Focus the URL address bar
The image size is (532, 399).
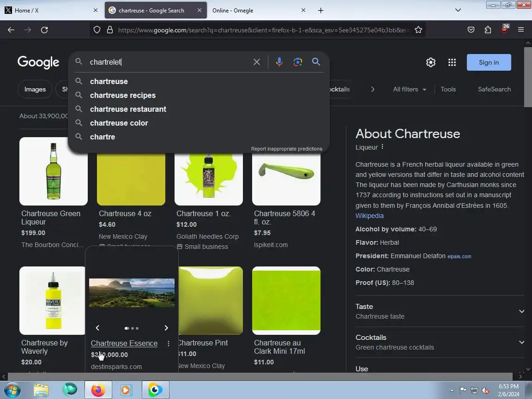[x=263, y=30]
